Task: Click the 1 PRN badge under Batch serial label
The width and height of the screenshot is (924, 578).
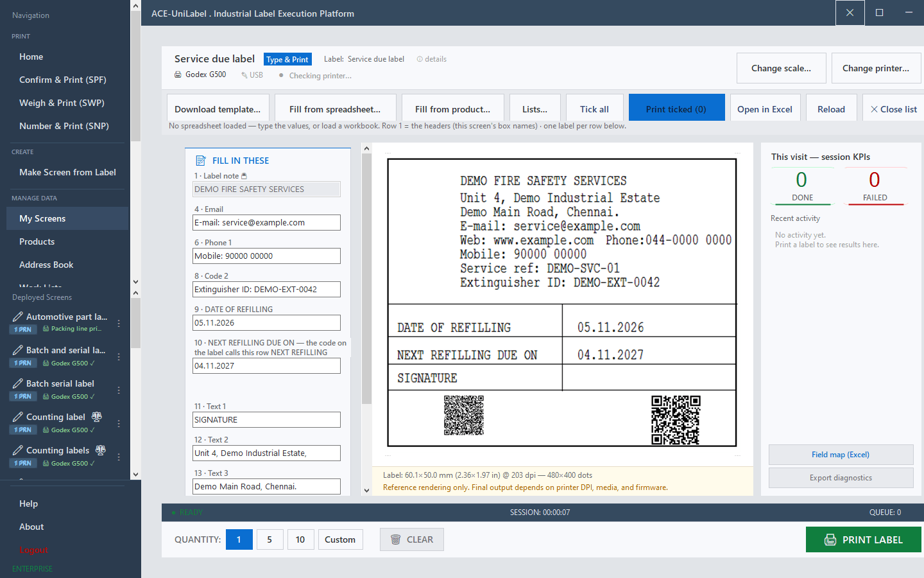Action: [22, 397]
